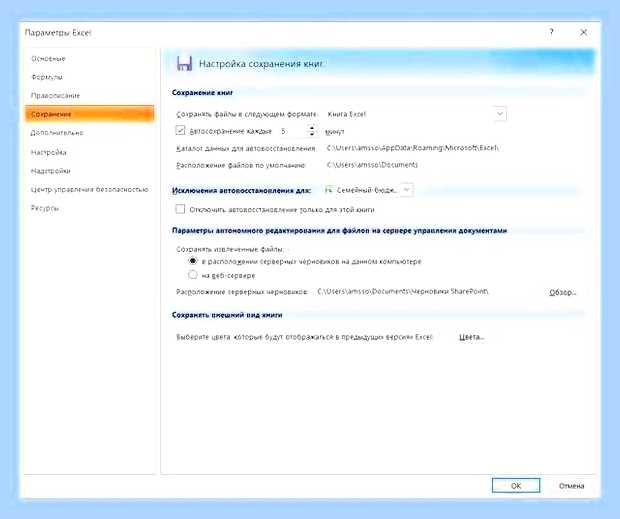Click the autosave minutes input field
This screenshot has width=620, height=519.
pos(293,131)
